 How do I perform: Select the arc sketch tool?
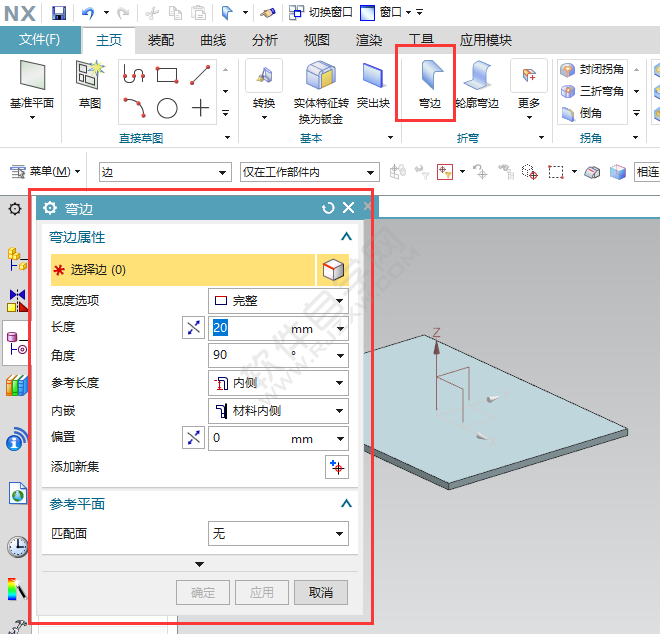coord(135,108)
